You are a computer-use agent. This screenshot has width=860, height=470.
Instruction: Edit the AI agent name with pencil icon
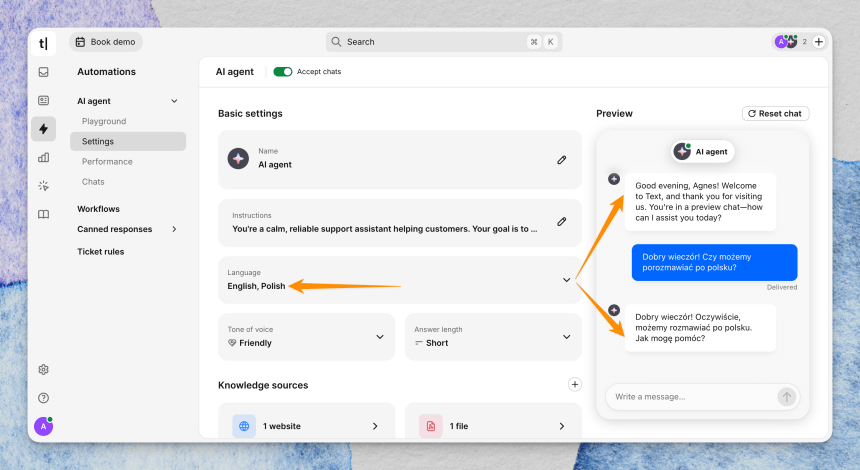(x=562, y=160)
